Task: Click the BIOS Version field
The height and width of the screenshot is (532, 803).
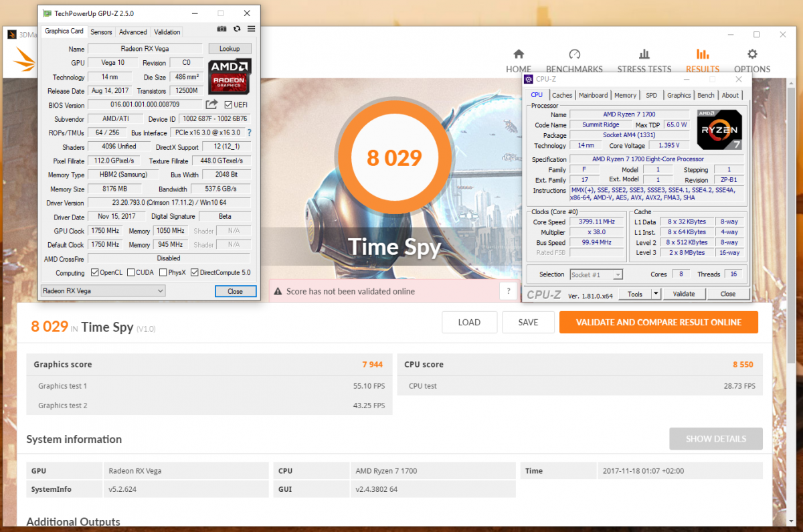Action: [x=145, y=104]
